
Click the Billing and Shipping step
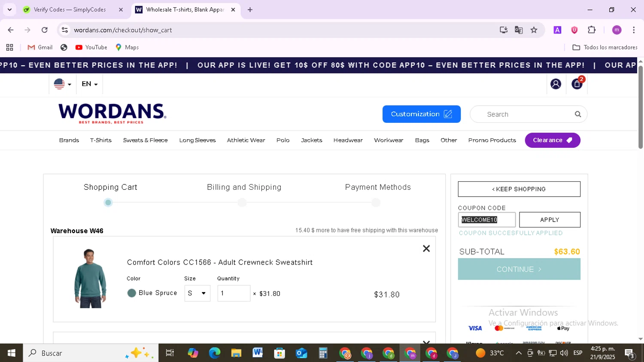pyautogui.click(x=244, y=187)
